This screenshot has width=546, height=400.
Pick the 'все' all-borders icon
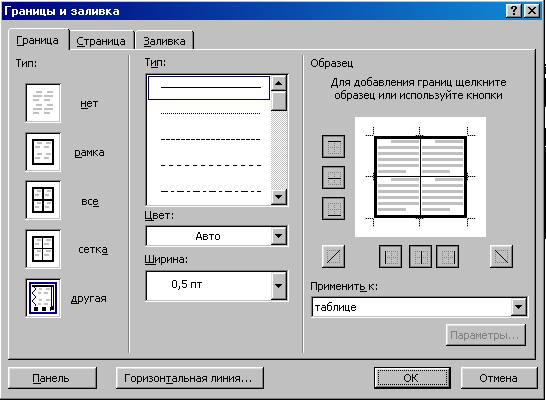pyautogui.click(x=43, y=200)
